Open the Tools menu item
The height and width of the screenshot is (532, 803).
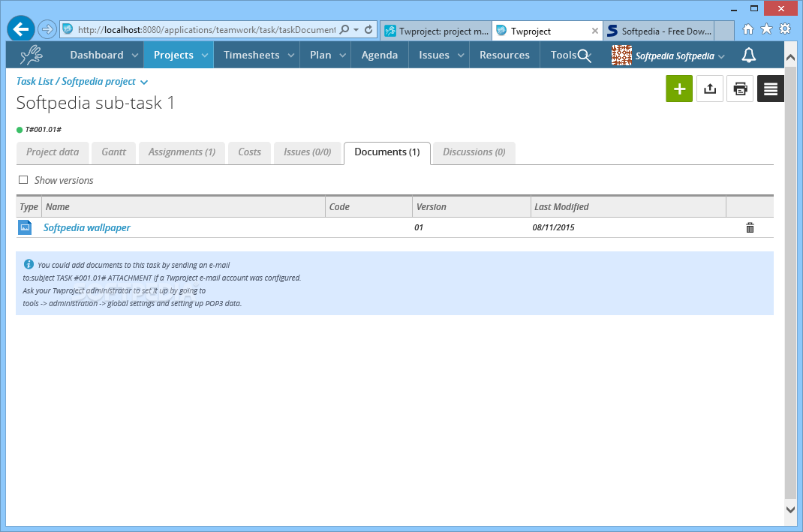coord(564,55)
